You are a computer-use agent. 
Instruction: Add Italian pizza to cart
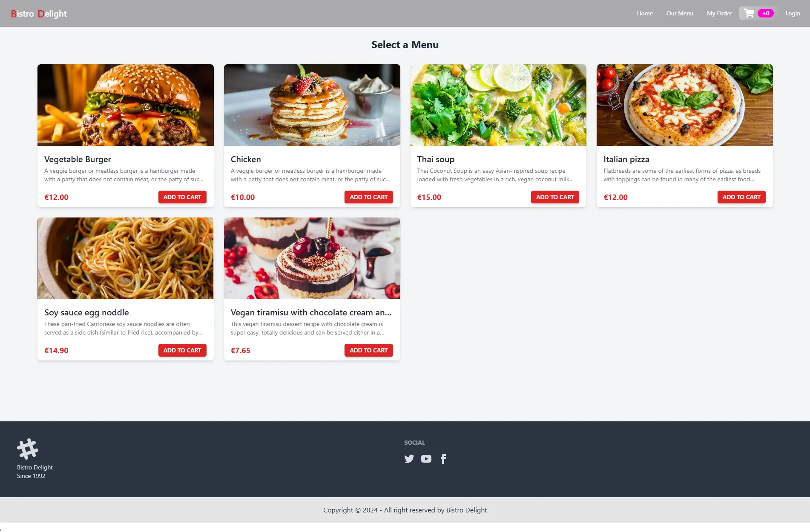tap(741, 197)
